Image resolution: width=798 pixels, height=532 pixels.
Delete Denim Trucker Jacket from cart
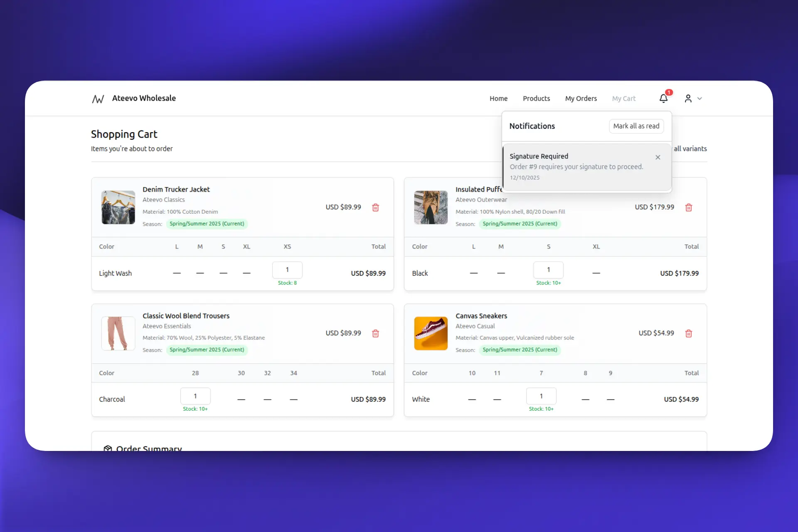coord(375,207)
